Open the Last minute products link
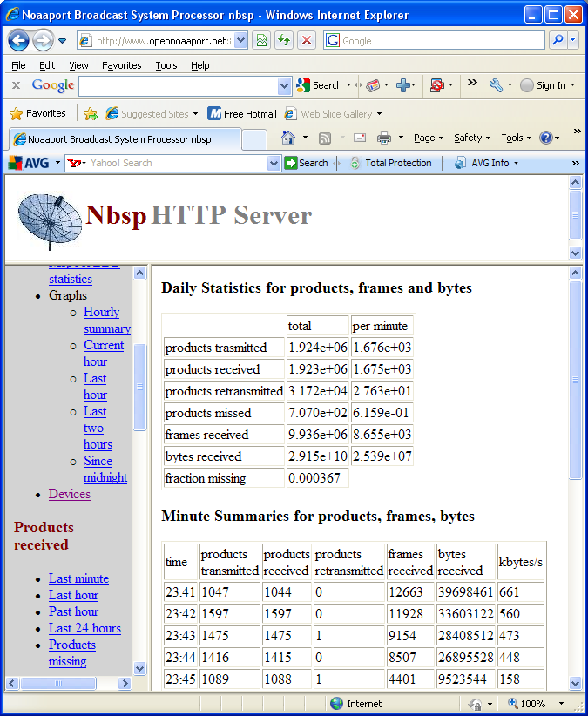The image size is (588, 716). (78, 578)
